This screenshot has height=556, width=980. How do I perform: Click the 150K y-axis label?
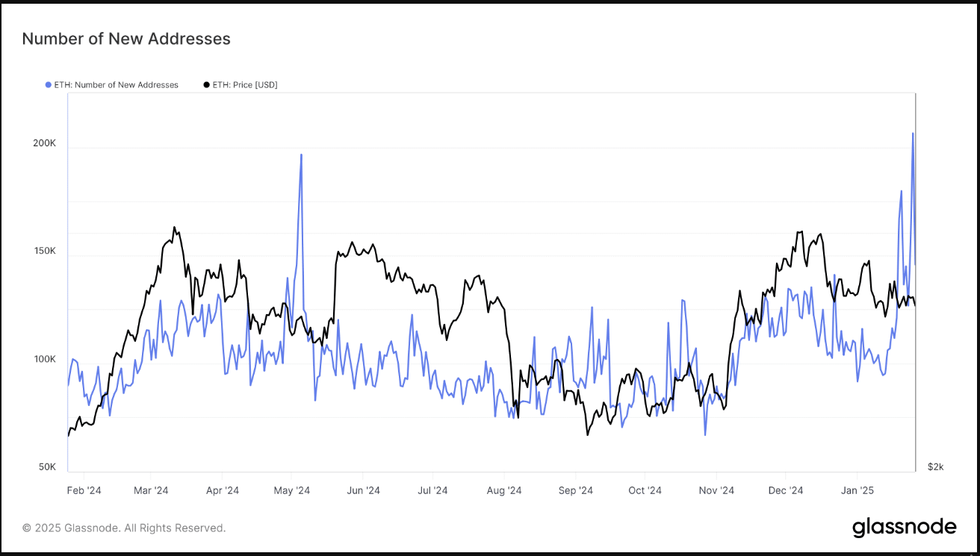45,251
